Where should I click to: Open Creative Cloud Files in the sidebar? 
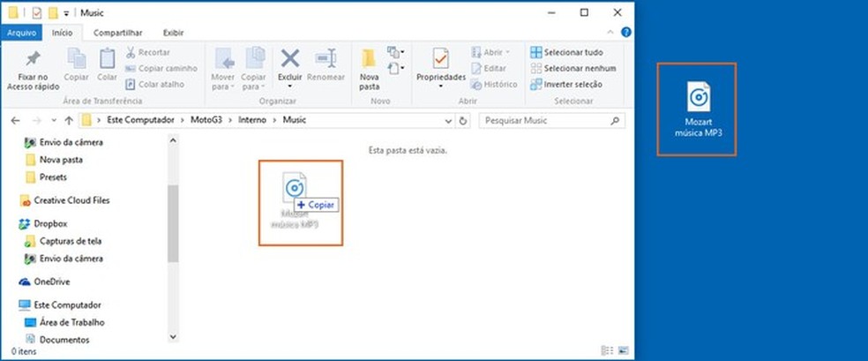[64, 200]
